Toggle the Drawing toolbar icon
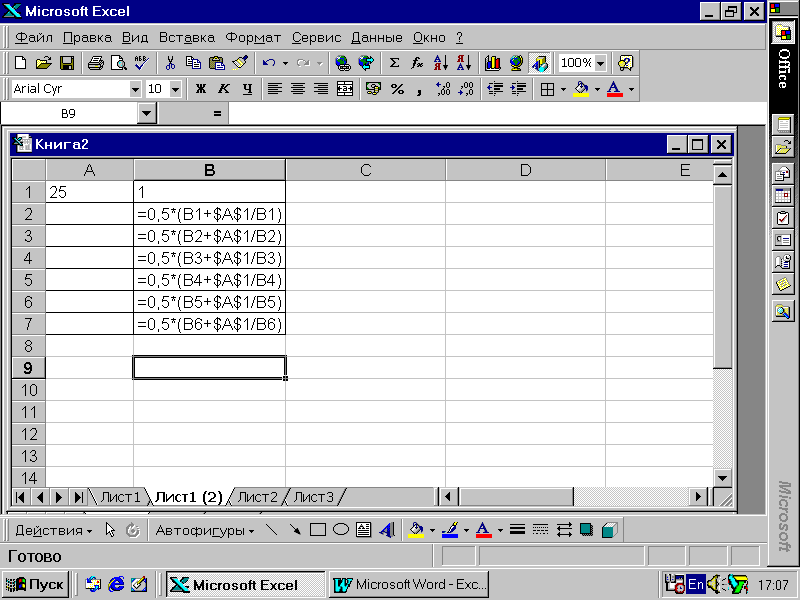The width and height of the screenshot is (800, 600). pos(539,63)
